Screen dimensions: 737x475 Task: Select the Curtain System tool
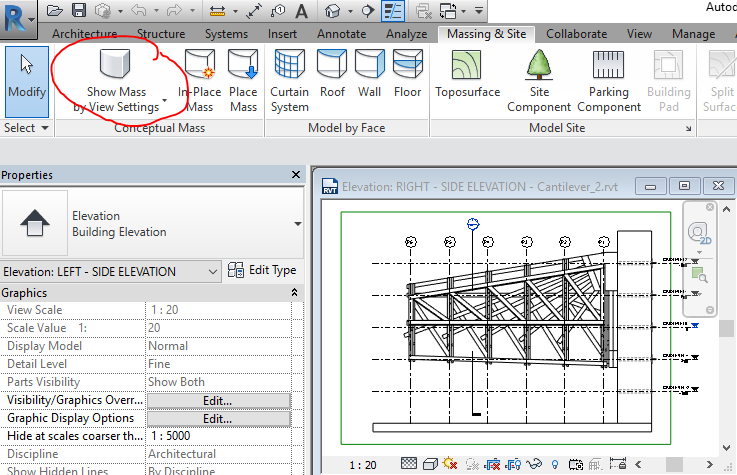coord(290,81)
